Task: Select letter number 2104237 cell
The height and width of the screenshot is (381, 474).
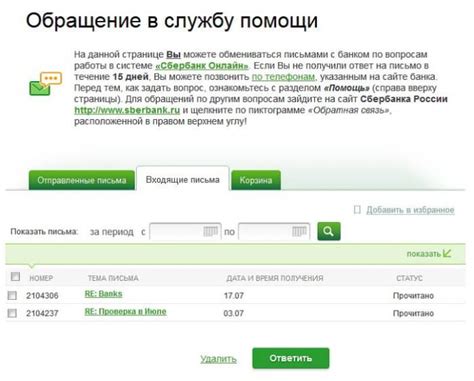Action: pyautogui.click(x=42, y=313)
